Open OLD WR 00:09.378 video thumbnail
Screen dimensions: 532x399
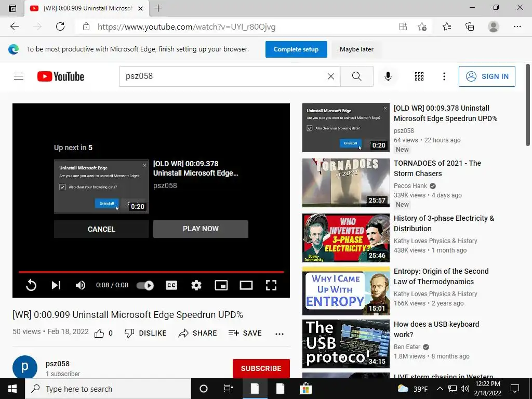point(345,128)
